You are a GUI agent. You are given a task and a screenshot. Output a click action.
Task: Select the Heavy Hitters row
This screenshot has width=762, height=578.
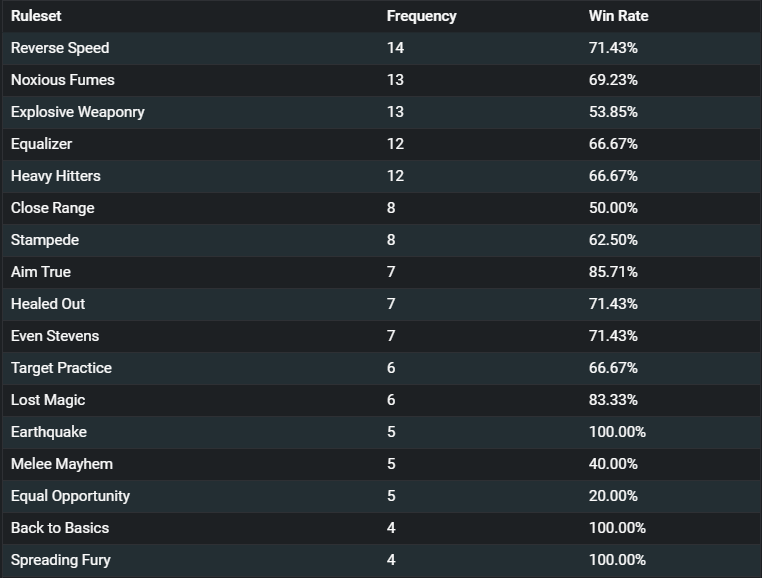click(x=382, y=176)
